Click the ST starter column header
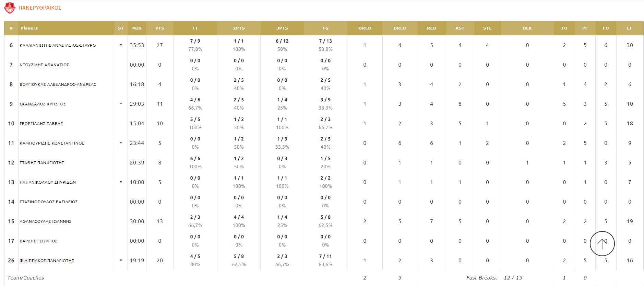Image resolution: width=644 pixels, height=286 pixels. tap(121, 28)
